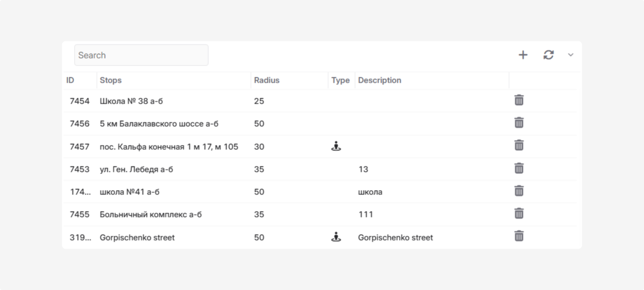The height and width of the screenshot is (290, 644).
Task: Click the Type column header
Action: 340,81
